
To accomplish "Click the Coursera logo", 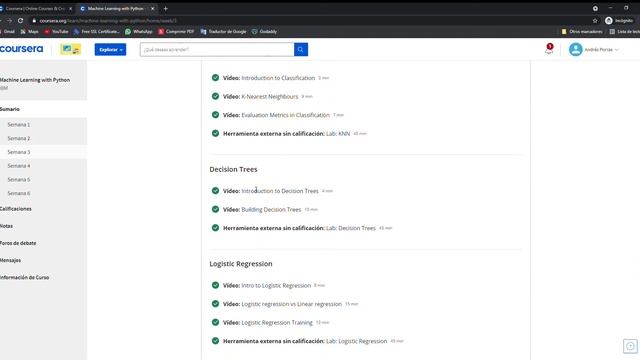I will coord(21,49).
